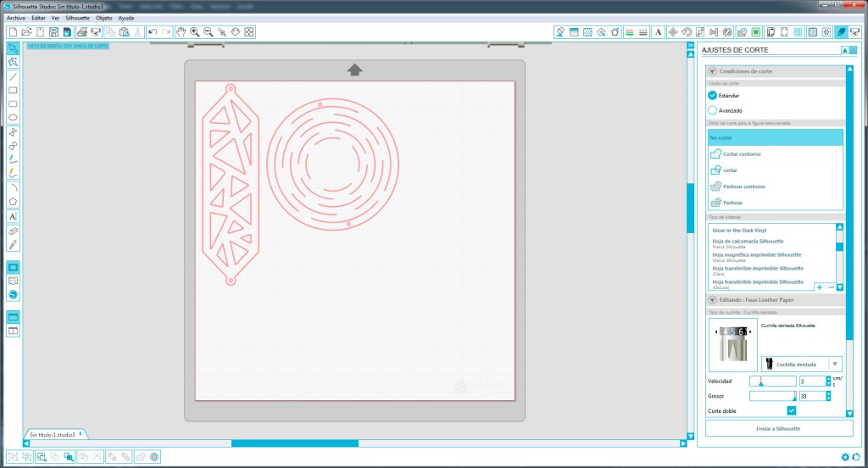Screen dimensions: 868x468
Task: Choose the No cortar cut style
Action: click(x=776, y=137)
